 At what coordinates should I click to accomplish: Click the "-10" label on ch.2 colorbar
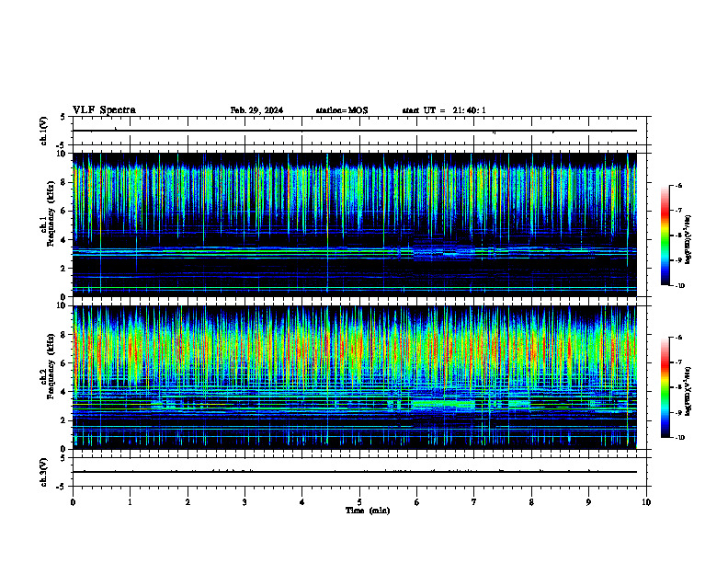point(679,437)
